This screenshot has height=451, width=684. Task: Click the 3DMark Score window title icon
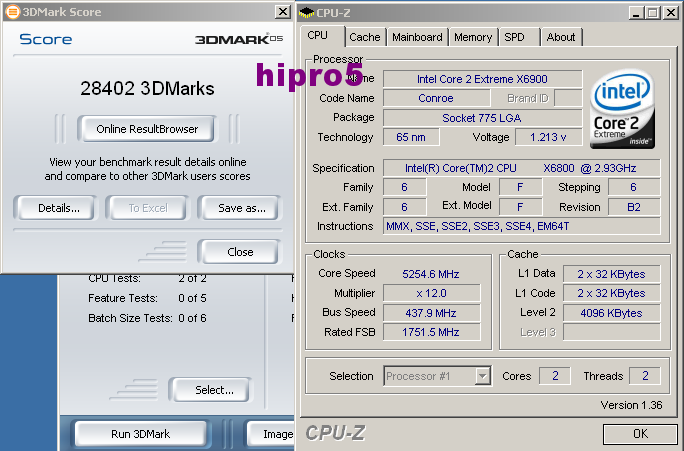[13, 12]
